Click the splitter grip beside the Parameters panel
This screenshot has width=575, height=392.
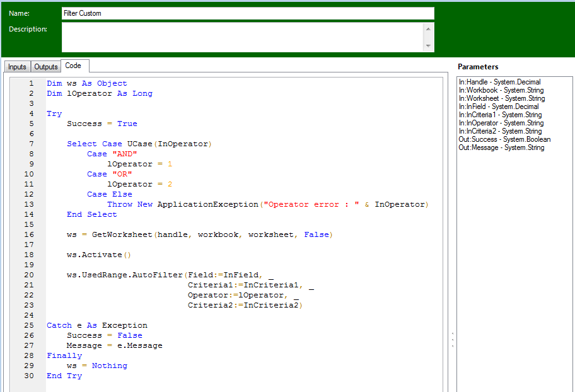tap(452, 339)
